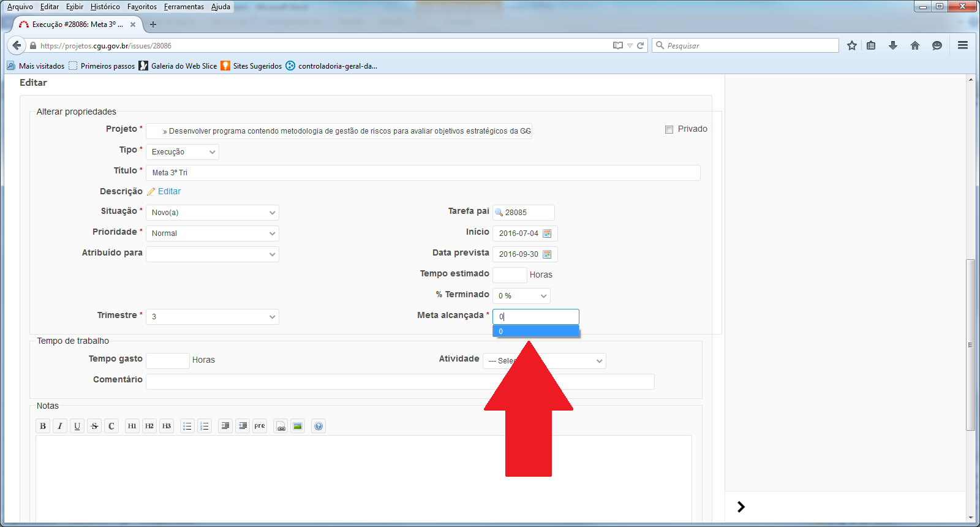Insert an unordered bullet list
The image size is (980, 527).
(187, 426)
